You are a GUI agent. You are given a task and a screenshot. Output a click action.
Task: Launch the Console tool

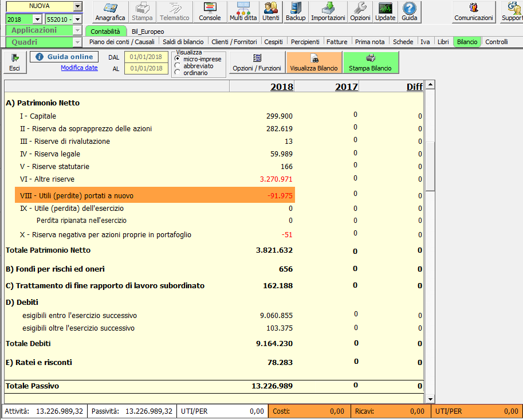coord(210,12)
